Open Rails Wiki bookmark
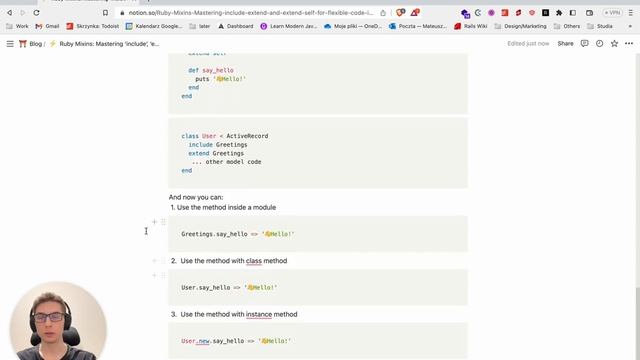This screenshot has width=640, height=360. click(x=471, y=26)
